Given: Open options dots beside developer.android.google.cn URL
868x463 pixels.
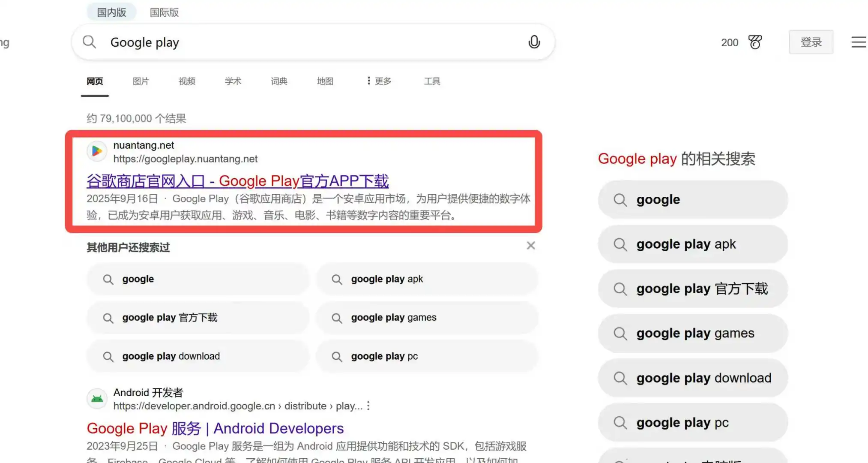Looking at the screenshot, I should (x=368, y=406).
